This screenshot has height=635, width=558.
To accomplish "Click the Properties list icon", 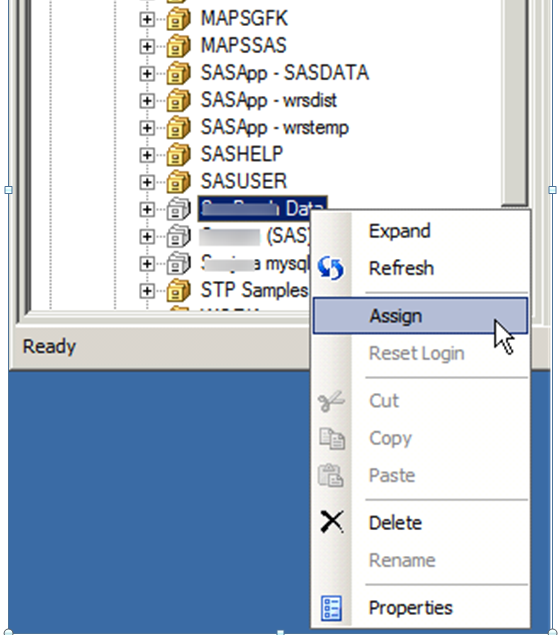I will pos(331,608).
